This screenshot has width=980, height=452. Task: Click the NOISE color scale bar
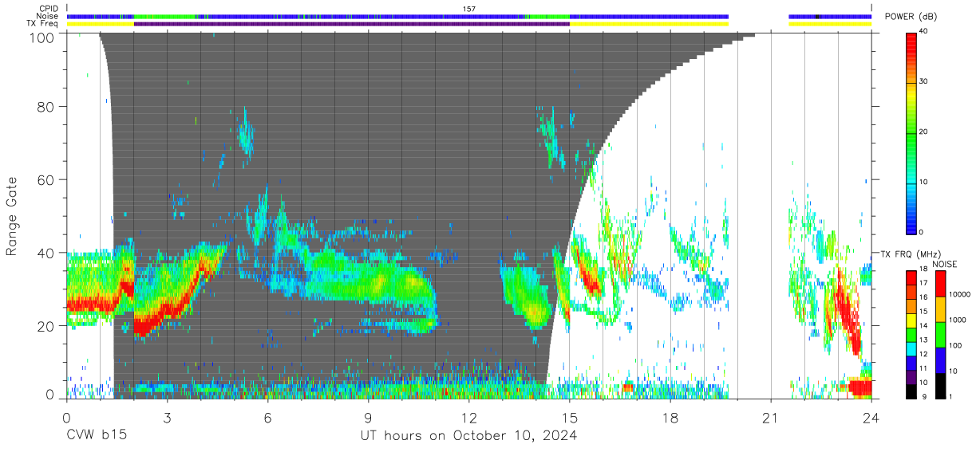click(942, 334)
